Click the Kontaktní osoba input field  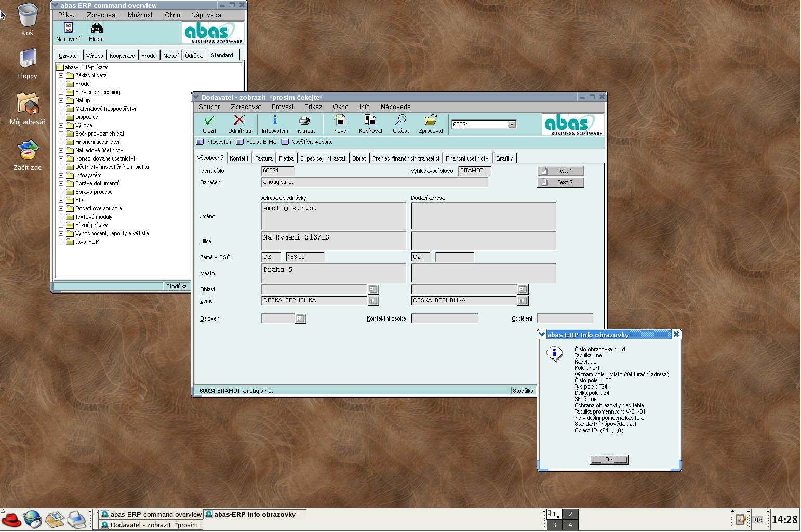click(444, 318)
